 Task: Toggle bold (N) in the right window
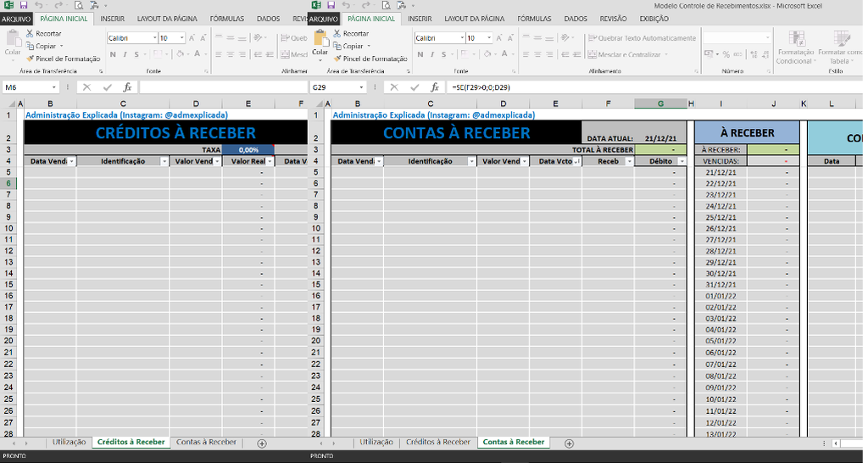(x=420, y=54)
